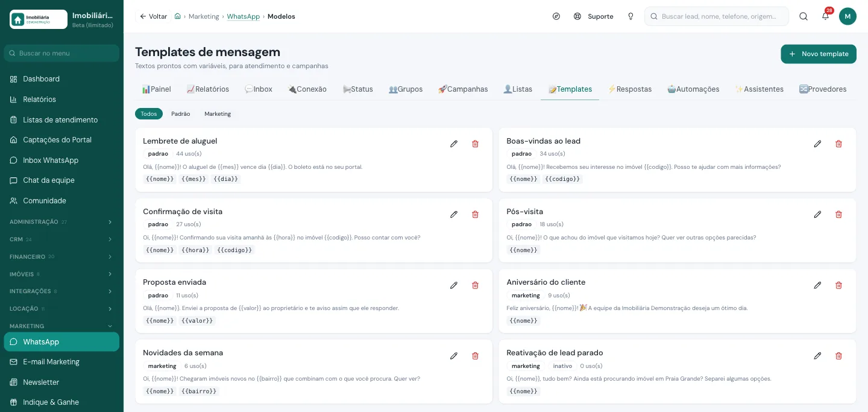Open Indique & Ganhe in sidebar
Image resolution: width=868 pixels, height=412 pixels.
[61, 402]
